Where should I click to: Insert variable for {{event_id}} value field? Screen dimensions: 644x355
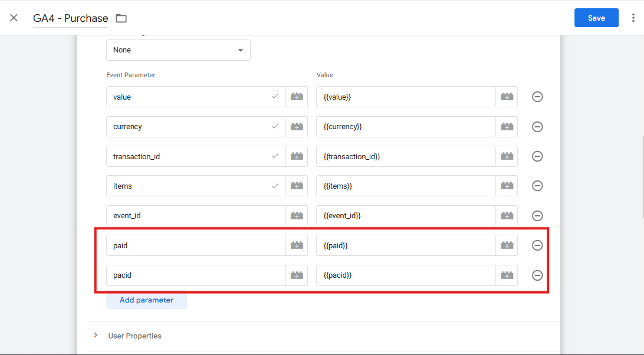click(507, 216)
